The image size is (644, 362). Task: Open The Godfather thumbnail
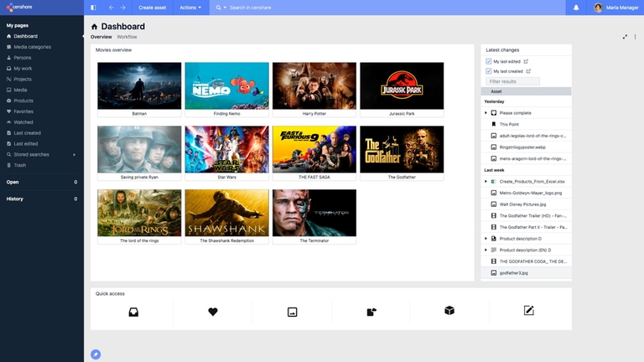402,149
